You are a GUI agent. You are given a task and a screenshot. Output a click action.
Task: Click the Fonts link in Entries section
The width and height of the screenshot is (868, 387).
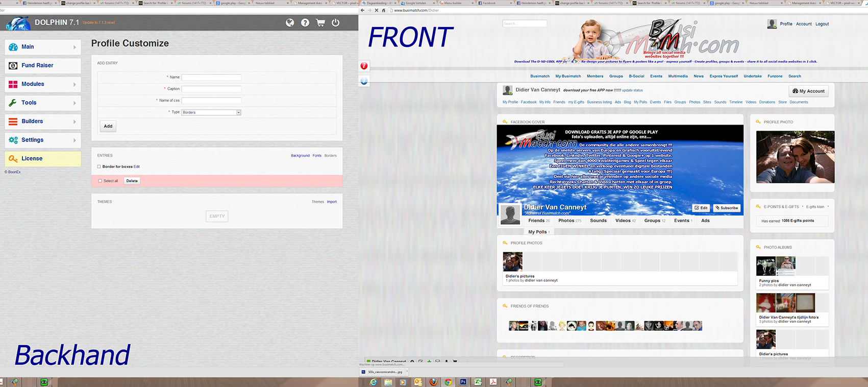pos(317,156)
